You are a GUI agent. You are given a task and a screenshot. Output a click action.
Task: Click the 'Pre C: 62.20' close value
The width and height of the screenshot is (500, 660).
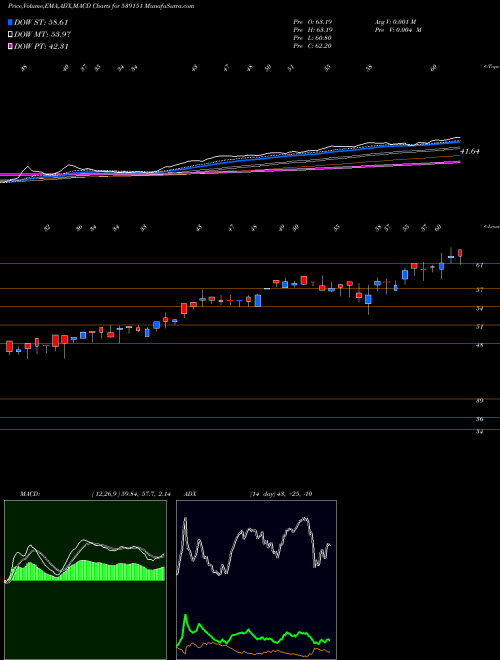(313, 46)
